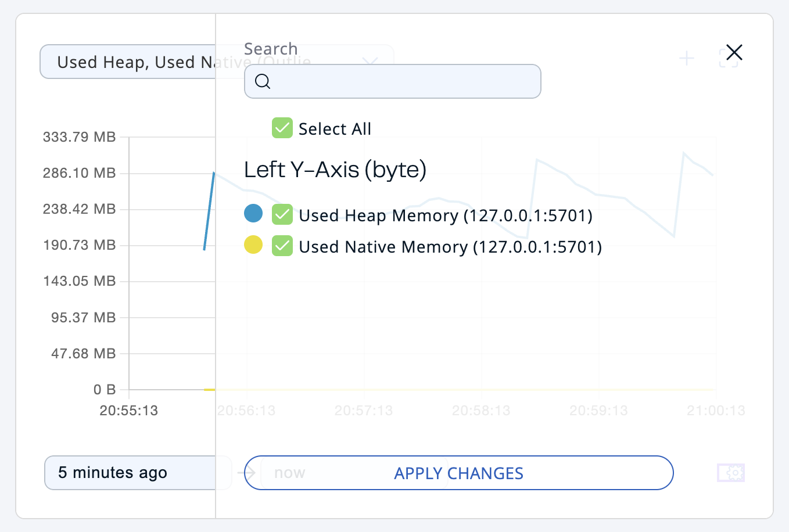Uncheck Used Heap Memory series
Screen dimensions: 789x532
click(282, 214)
